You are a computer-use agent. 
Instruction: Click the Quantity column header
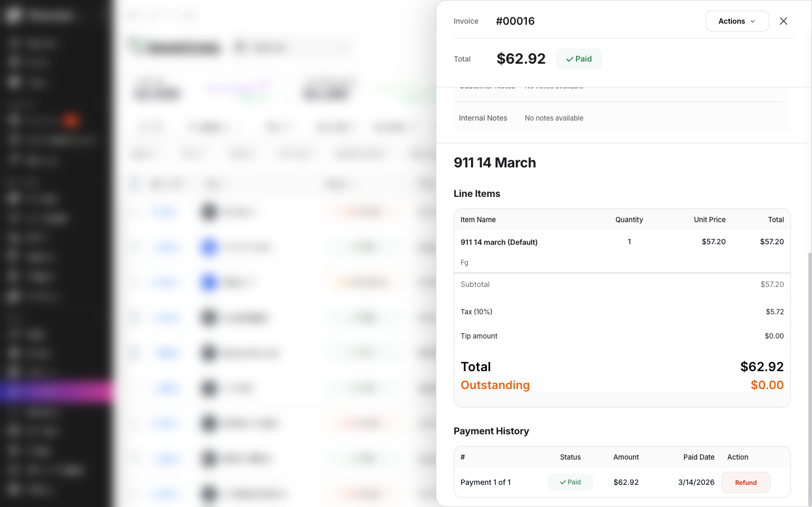coord(629,220)
